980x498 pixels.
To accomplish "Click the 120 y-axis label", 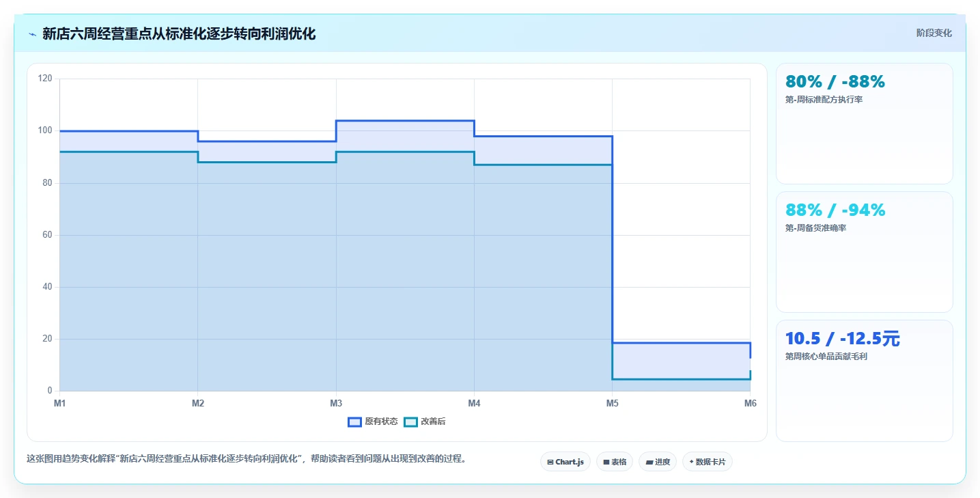I will pos(45,79).
